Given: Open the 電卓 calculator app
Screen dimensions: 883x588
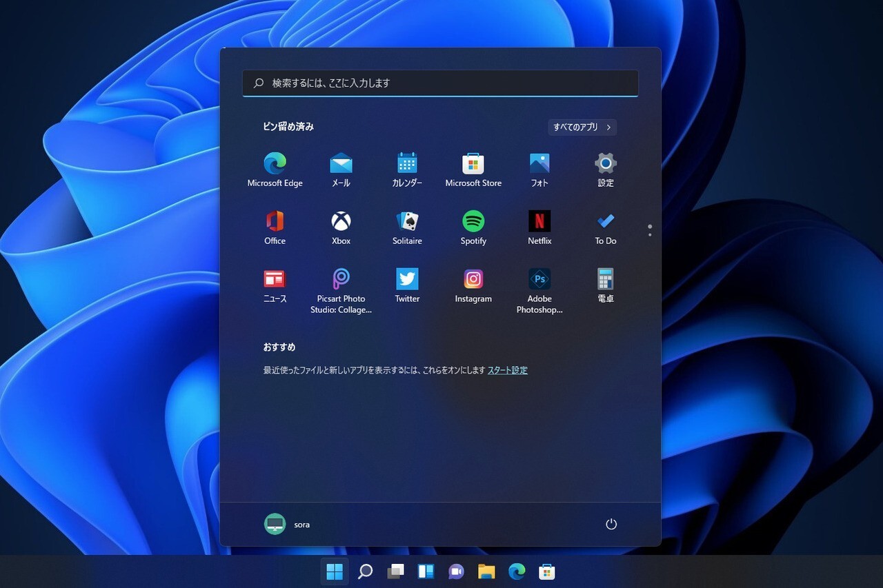Looking at the screenshot, I should click(606, 285).
